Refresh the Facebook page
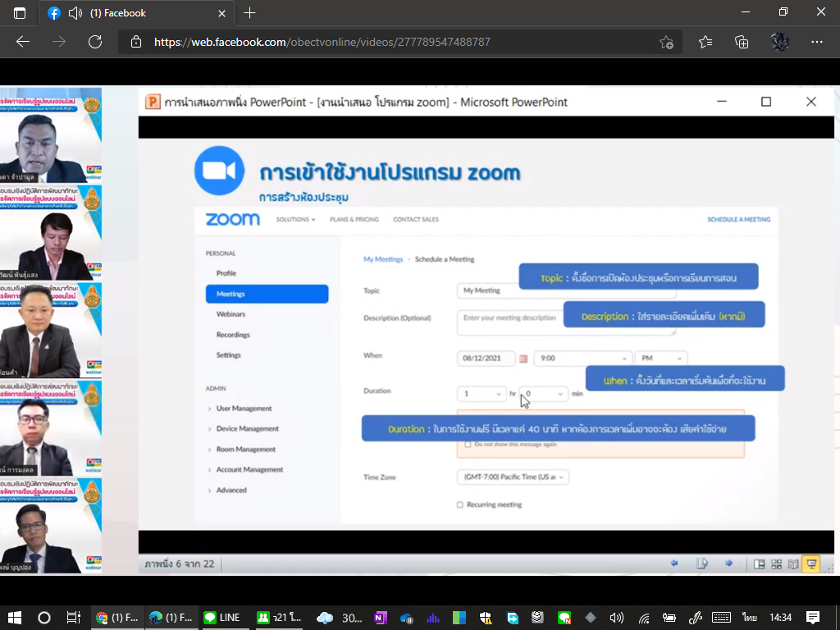840x630 pixels. tap(95, 42)
